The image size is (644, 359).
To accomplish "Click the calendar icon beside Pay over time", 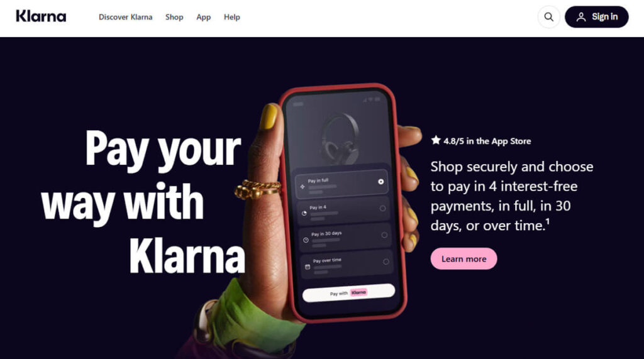I will click(x=308, y=267).
